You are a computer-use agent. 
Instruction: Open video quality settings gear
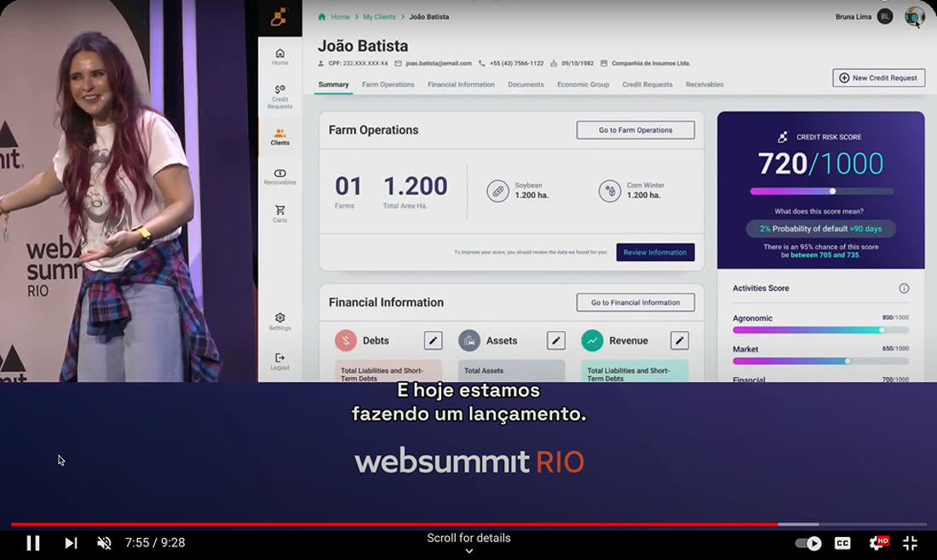click(878, 543)
